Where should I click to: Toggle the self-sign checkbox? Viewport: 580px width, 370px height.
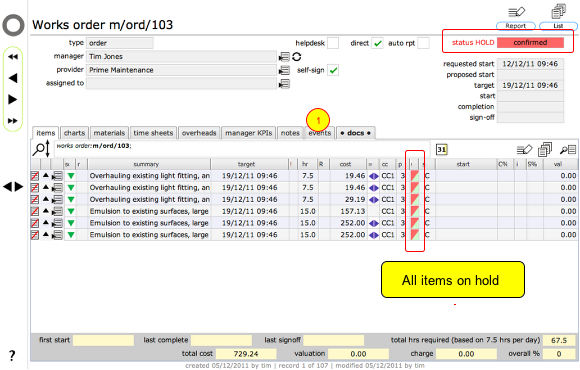click(333, 70)
